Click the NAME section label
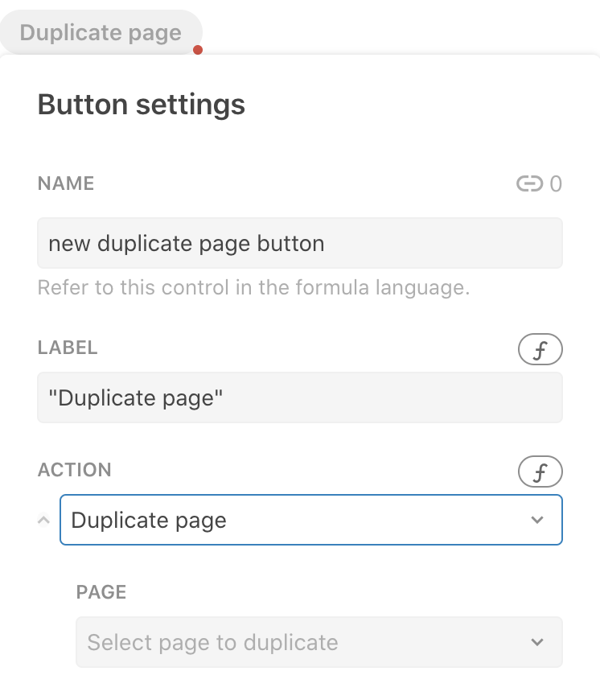This screenshot has height=700, width=600. coord(66,183)
